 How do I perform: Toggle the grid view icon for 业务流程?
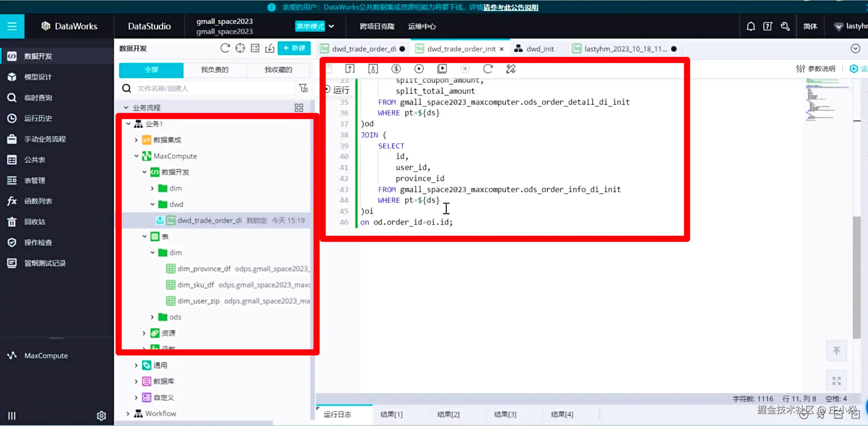point(299,108)
